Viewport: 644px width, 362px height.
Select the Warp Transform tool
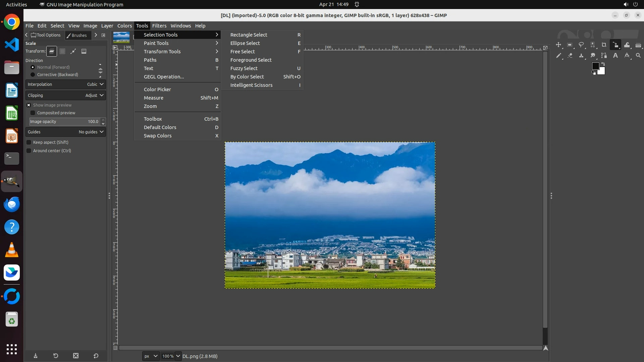tap(627, 45)
